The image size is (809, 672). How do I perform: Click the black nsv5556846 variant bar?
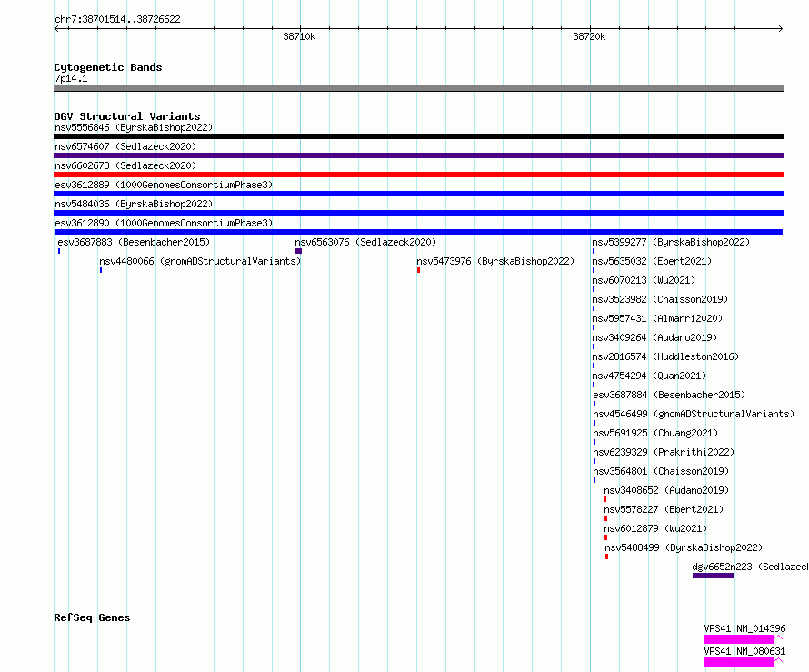(x=418, y=136)
